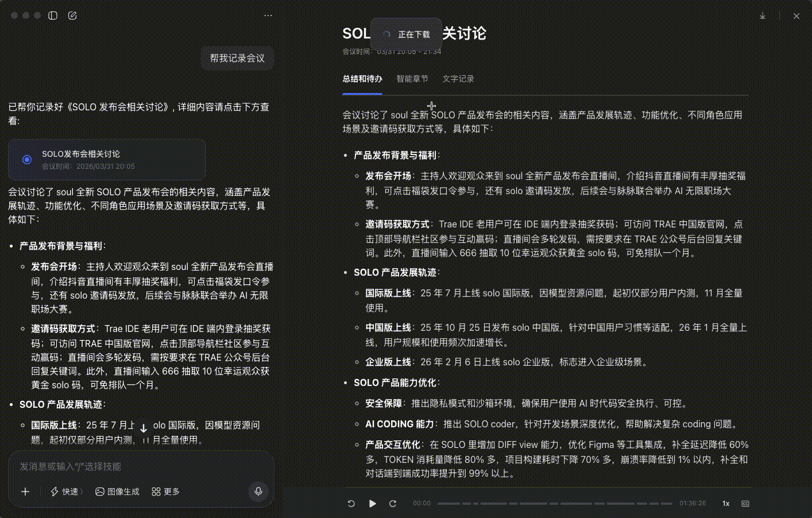The image size is (812, 518).
Task: Start a new chat with compose icon
Action: coord(72,16)
